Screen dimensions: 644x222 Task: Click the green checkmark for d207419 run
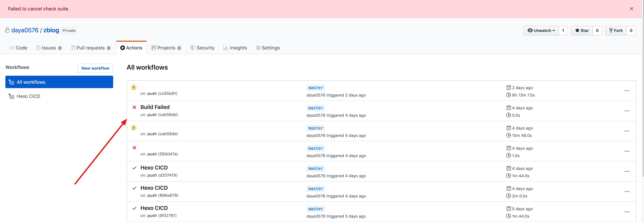[x=134, y=168]
